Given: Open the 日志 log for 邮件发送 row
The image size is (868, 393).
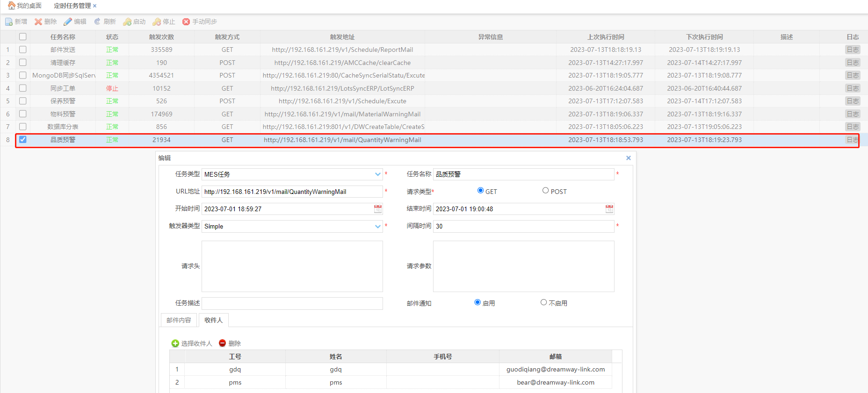Looking at the screenshot, I should pyautogui.click(x=852, y=50).
